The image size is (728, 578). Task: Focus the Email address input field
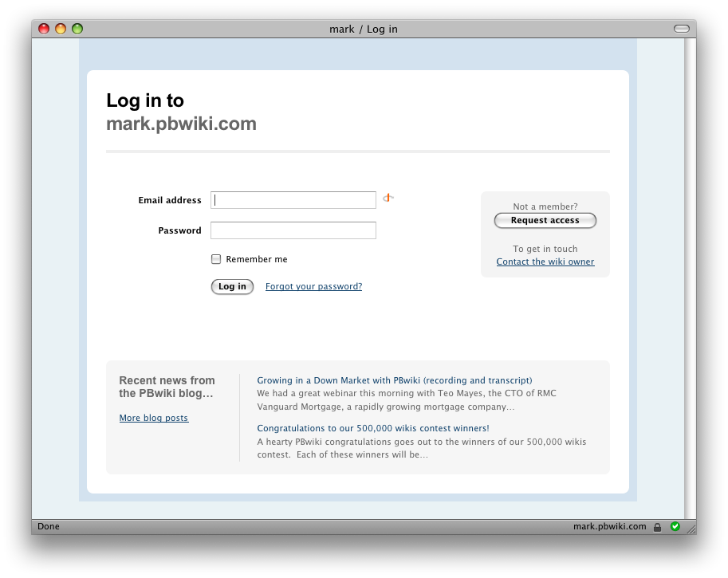click(293, 200)
